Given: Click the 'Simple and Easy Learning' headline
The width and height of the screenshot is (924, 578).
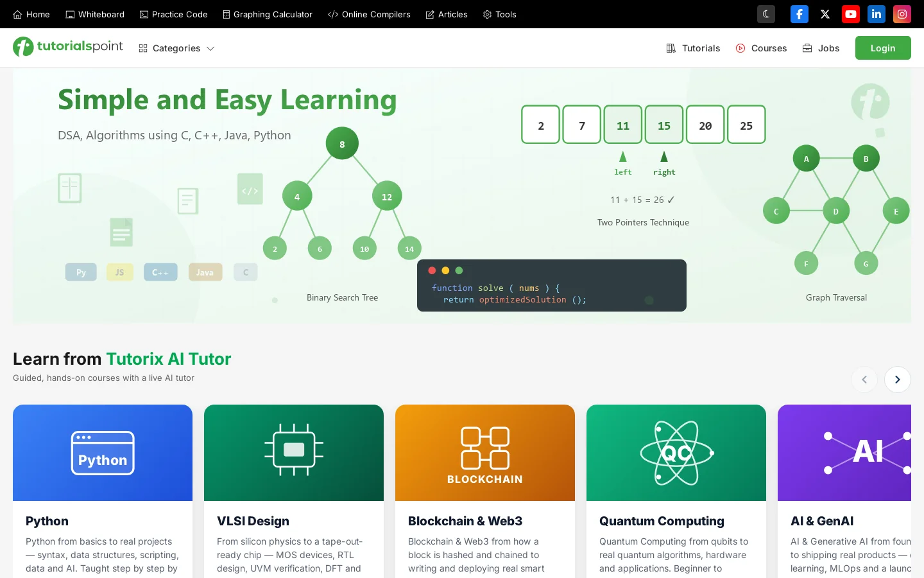Looking at the screenshot, I should 227,100.
